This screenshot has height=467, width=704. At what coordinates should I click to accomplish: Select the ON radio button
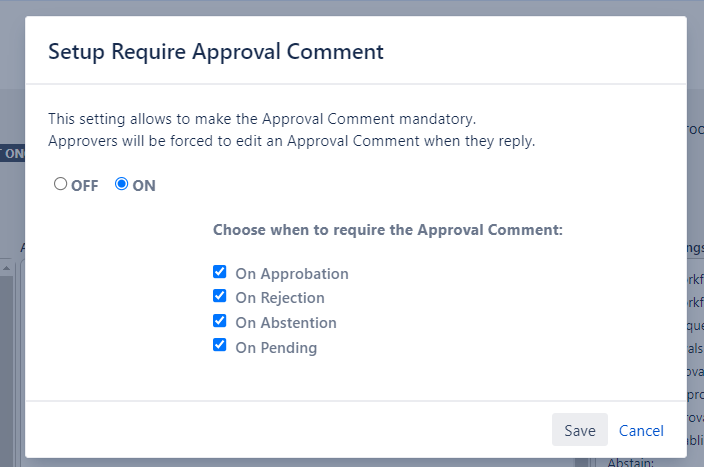pos(122,184)
